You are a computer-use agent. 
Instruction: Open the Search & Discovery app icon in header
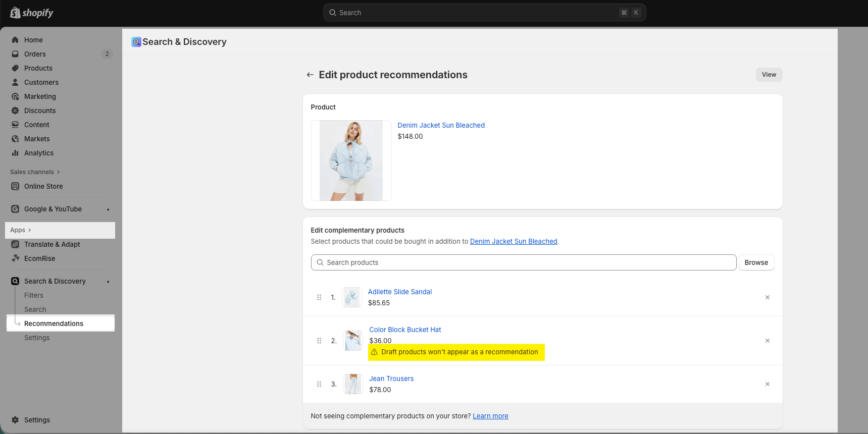(x=136, y=42)
